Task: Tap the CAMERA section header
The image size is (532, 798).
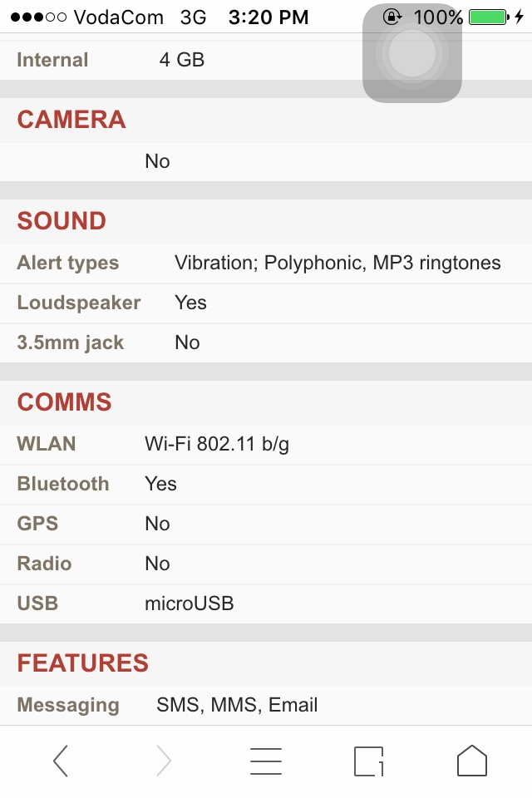Action: tap(71, 120)
